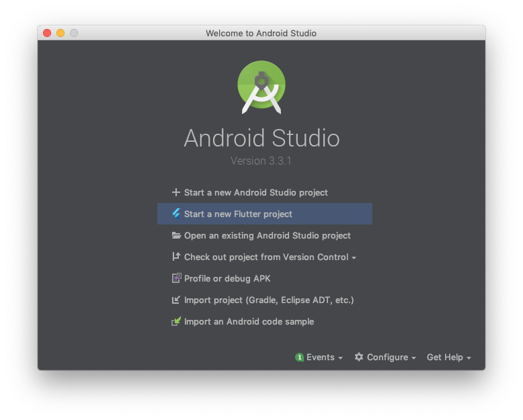Select Start a new Flutter project

pos(265,214)
